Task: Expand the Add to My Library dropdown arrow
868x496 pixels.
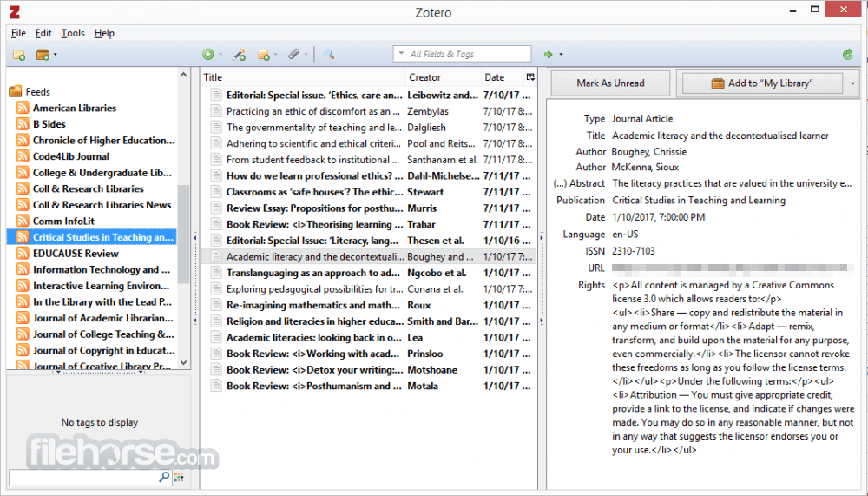Action: (x=852, y=83)
